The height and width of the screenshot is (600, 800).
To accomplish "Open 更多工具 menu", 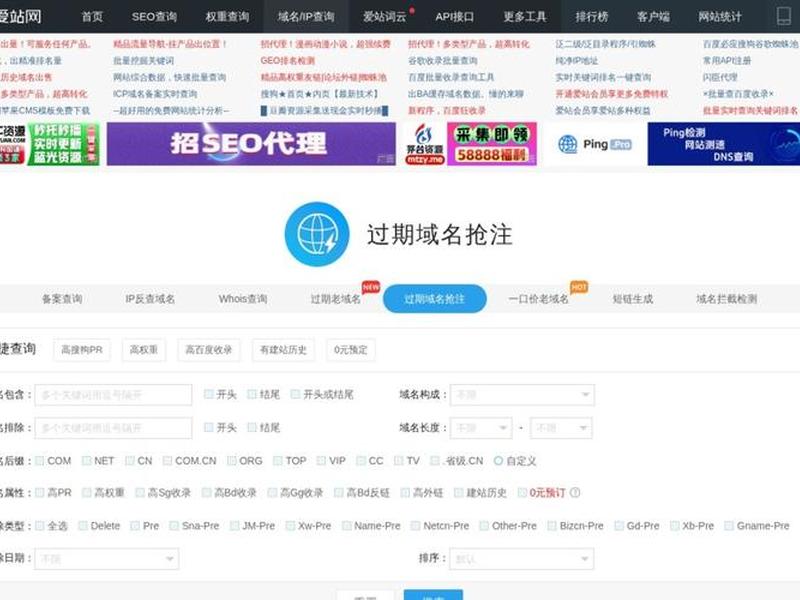I will click(525, 17).
